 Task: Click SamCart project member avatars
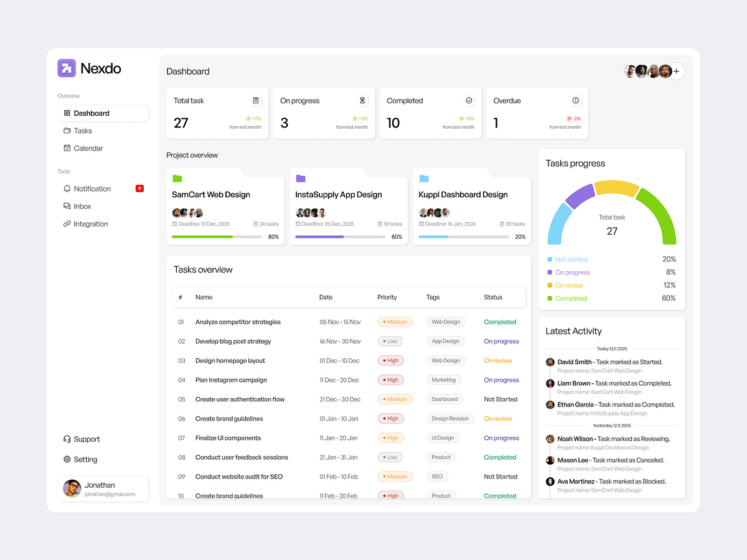pyautogui.click(x=188, y=213)
